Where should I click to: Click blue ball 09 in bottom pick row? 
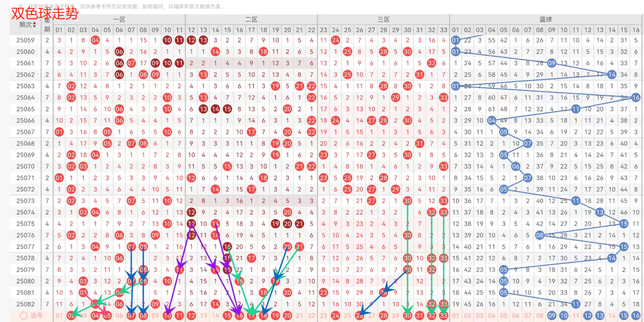click(x=552, y=316)
